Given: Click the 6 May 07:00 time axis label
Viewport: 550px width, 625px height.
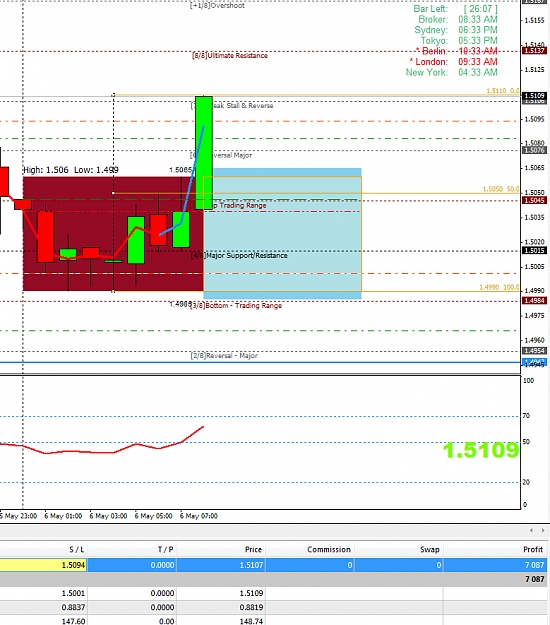Looking at the screenshot, I should coord(198,516).
